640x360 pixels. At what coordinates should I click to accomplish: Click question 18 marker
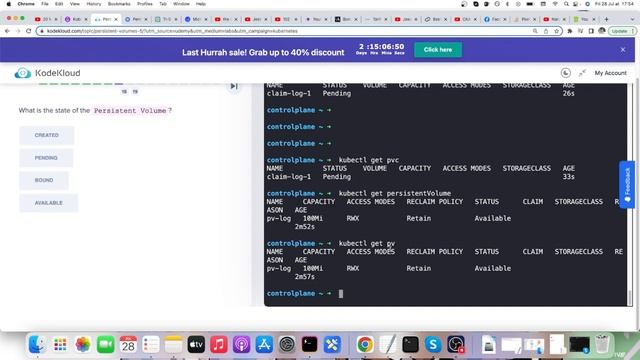pos(124,92)
